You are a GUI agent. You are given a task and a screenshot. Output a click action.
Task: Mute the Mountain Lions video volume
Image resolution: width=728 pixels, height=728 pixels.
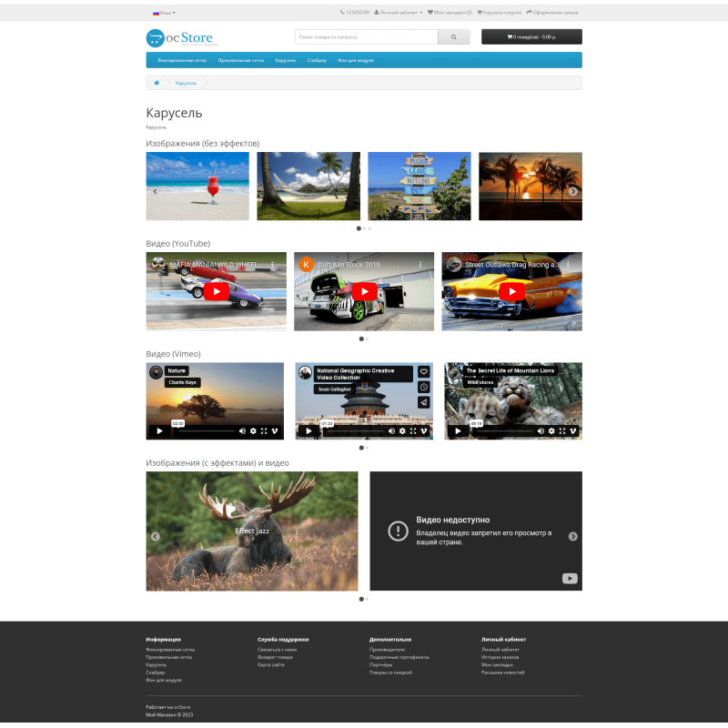pos(541,430)
